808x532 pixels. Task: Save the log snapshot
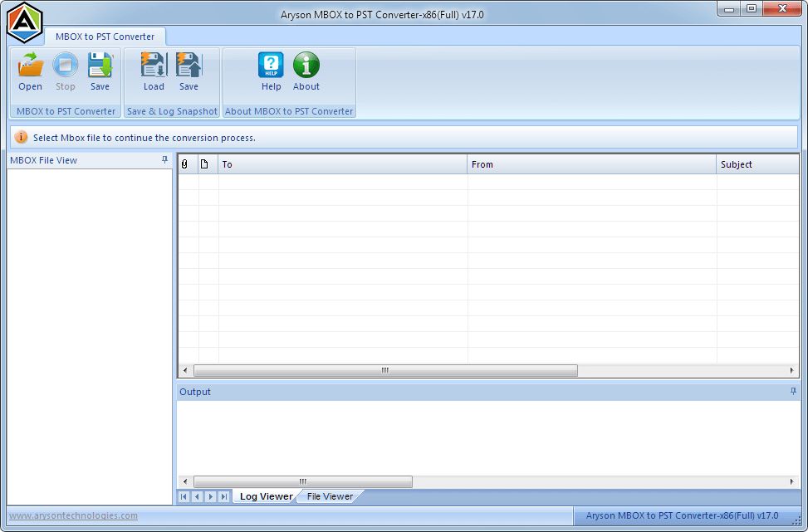(189, 72)
